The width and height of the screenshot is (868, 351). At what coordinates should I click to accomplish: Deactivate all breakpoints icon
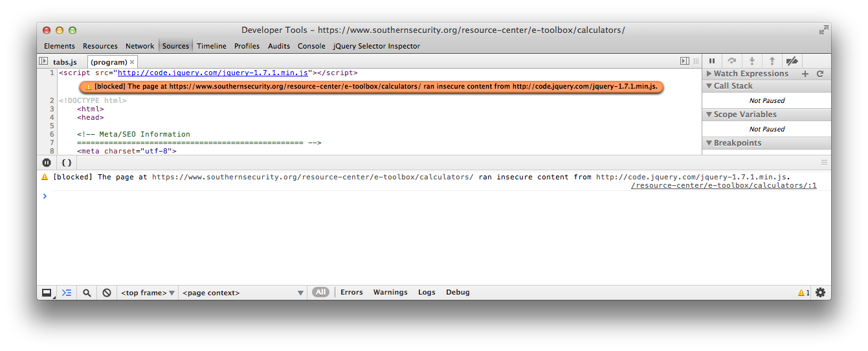click(792, 61)
